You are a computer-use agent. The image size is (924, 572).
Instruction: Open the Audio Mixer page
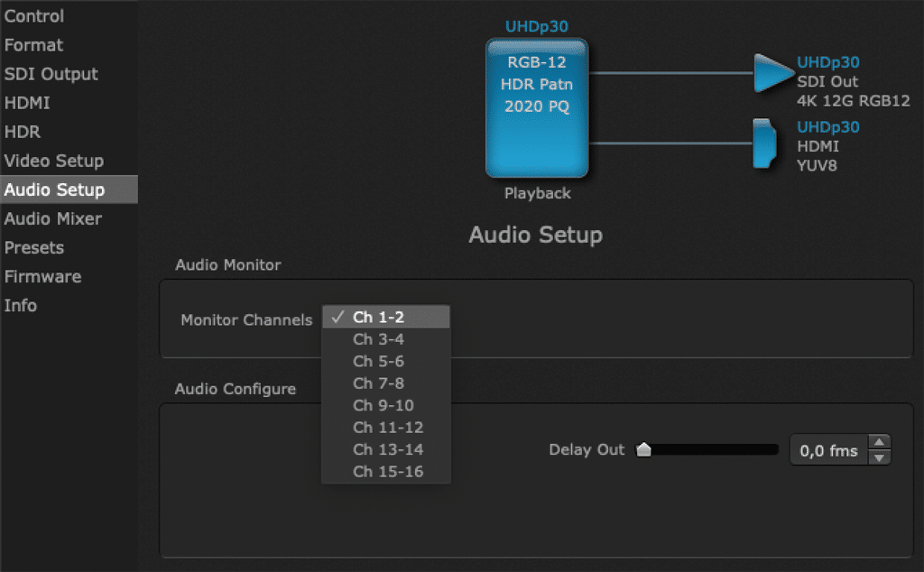coord(53,218)
